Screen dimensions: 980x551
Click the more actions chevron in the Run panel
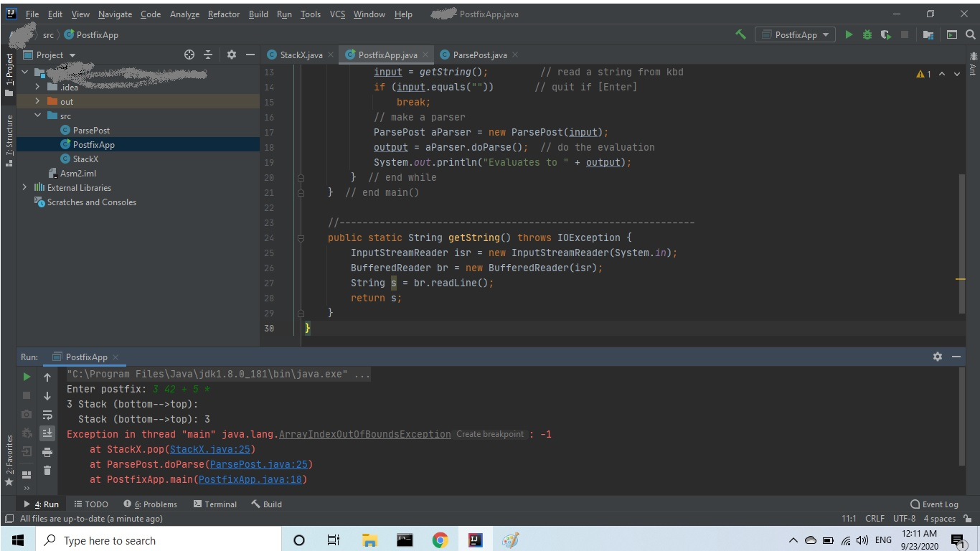point(27,489)
